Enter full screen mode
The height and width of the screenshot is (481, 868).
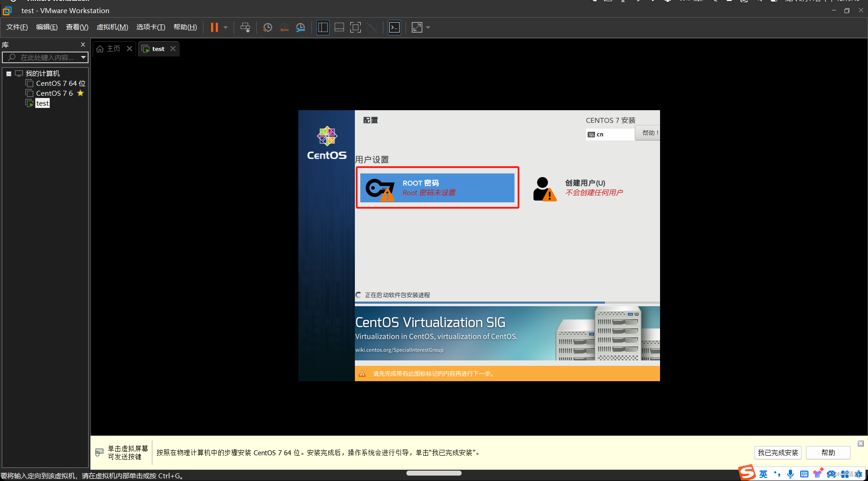[356, 28]
